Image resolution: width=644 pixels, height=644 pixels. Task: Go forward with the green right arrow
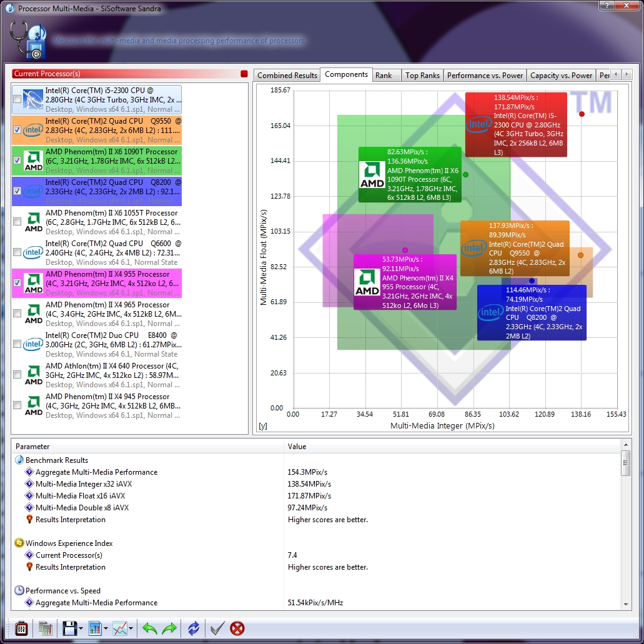tap(169, 628)
